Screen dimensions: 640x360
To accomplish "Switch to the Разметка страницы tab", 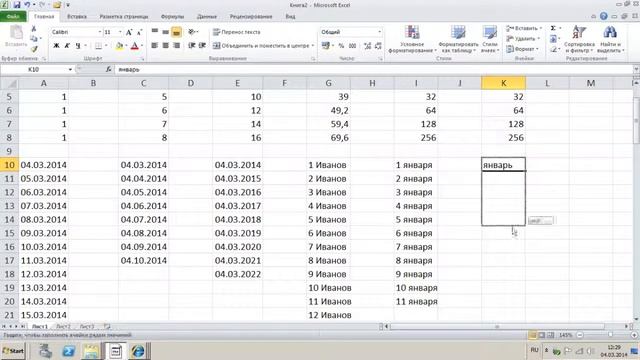I will click(124, 17).
